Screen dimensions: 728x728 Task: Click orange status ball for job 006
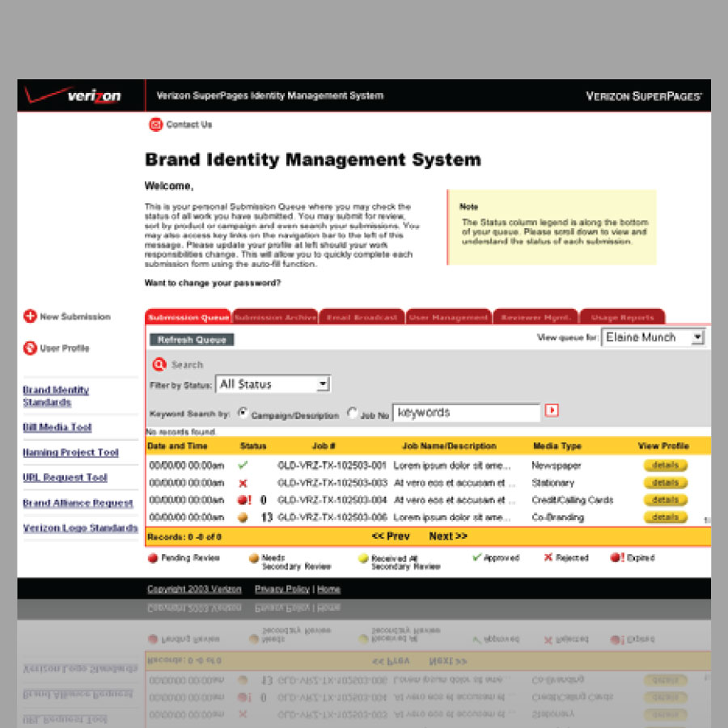tap(243, 517)
